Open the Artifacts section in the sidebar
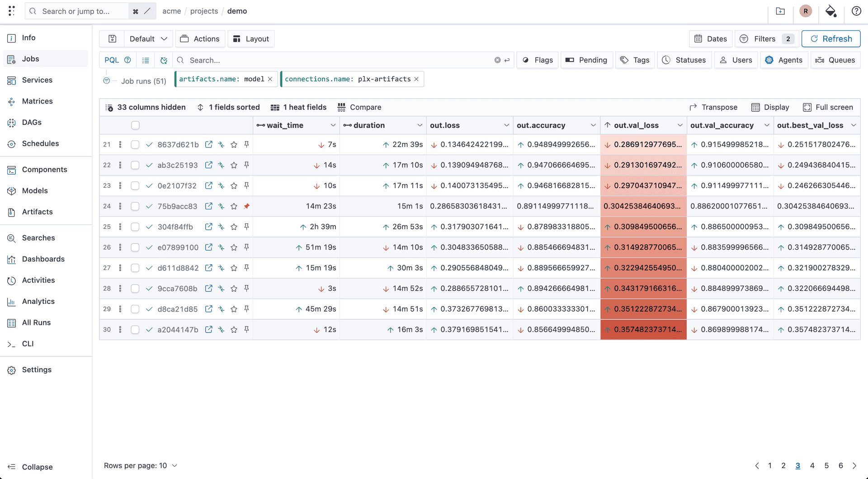The image size is (868, 479). click(37, 212)
